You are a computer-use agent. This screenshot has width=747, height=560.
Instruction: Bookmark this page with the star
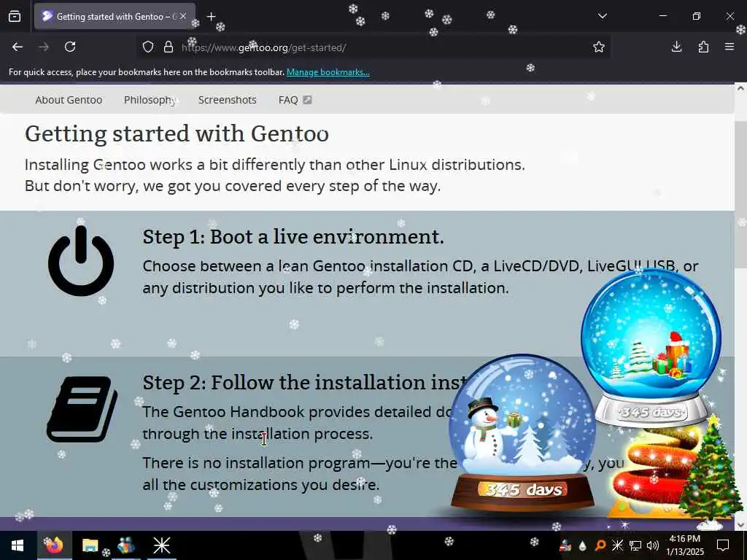point(599,47)
